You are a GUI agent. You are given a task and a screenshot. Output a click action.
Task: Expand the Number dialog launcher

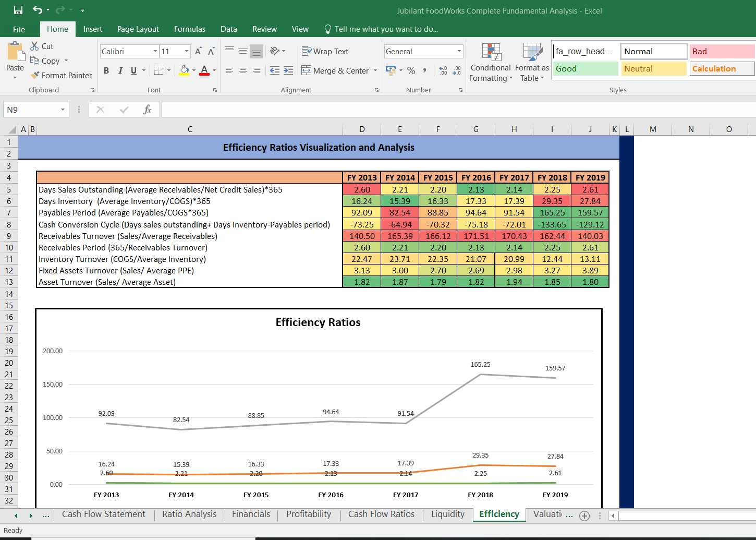point(460,90)
